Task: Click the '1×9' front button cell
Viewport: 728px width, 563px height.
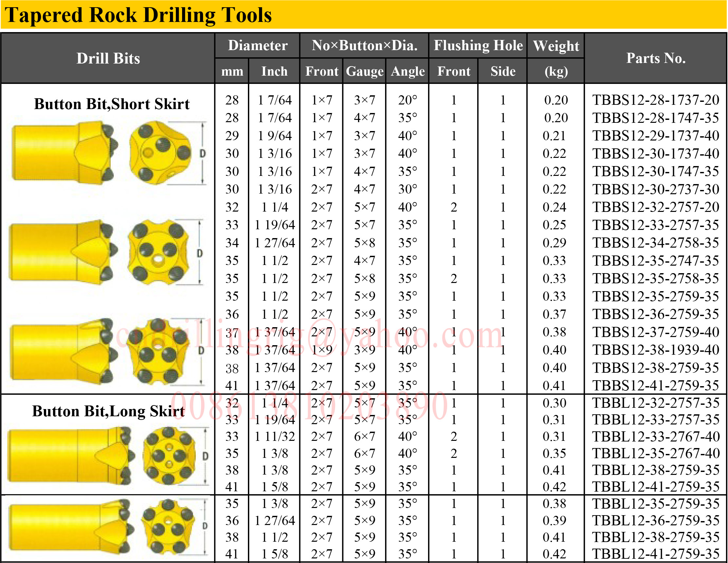Action: [x=322, y=350]
